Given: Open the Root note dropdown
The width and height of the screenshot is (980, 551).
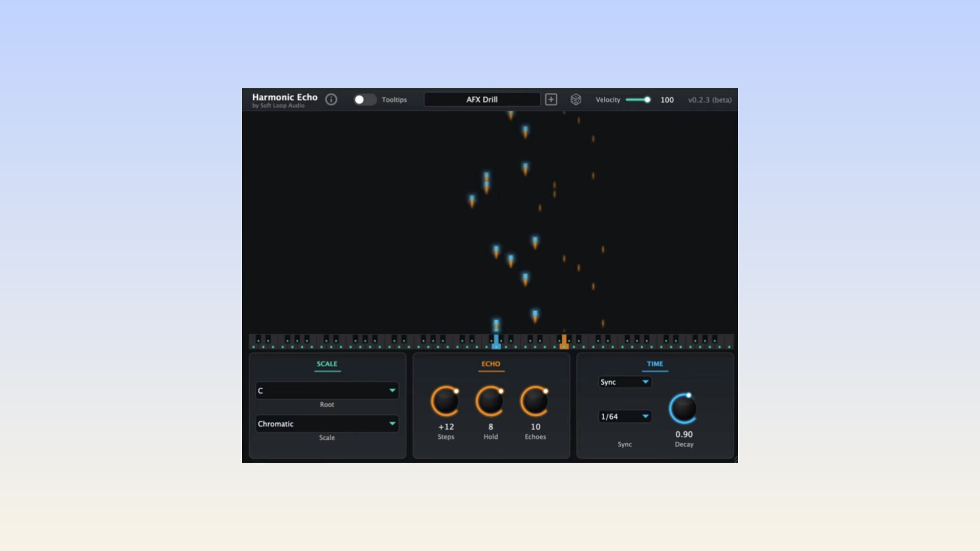Looking at the screenshot, I should click(x=327, y=390).
